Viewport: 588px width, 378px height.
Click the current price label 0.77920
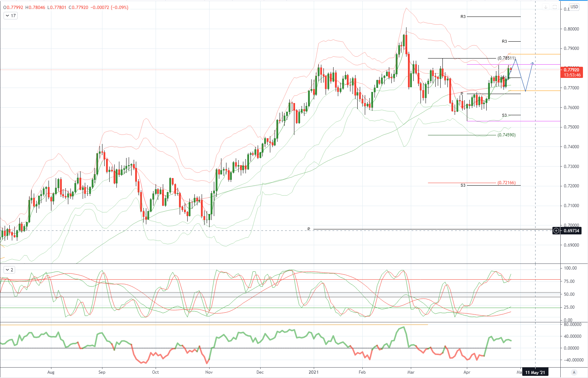[571, 70]
